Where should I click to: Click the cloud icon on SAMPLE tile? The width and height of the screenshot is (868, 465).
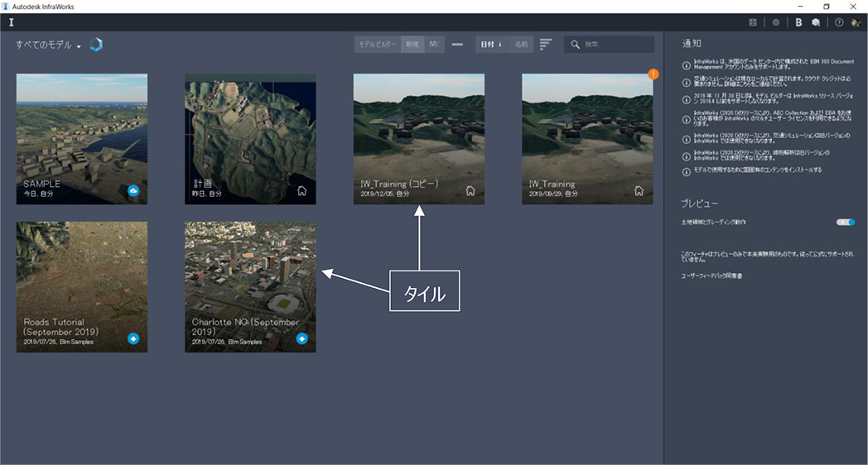tap(133, 191)
